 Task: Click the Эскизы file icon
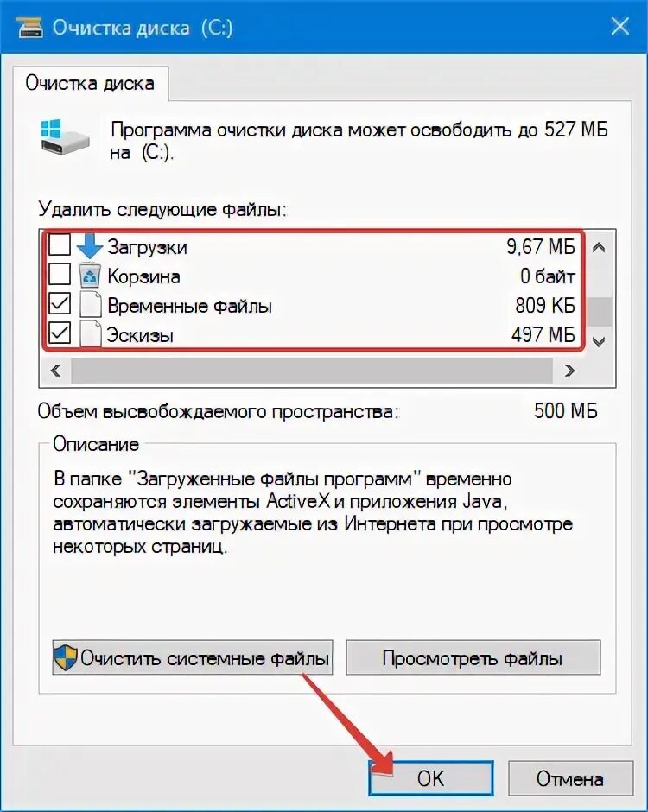pos(90,334)
